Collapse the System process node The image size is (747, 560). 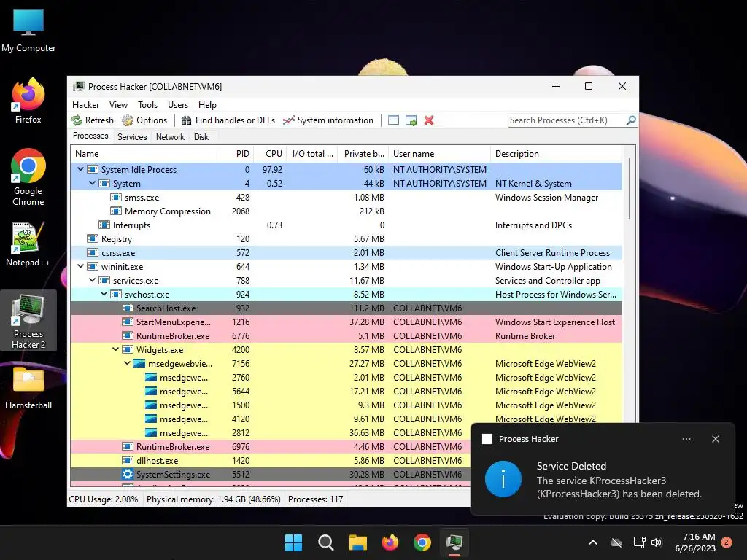[x=93, y=183]
